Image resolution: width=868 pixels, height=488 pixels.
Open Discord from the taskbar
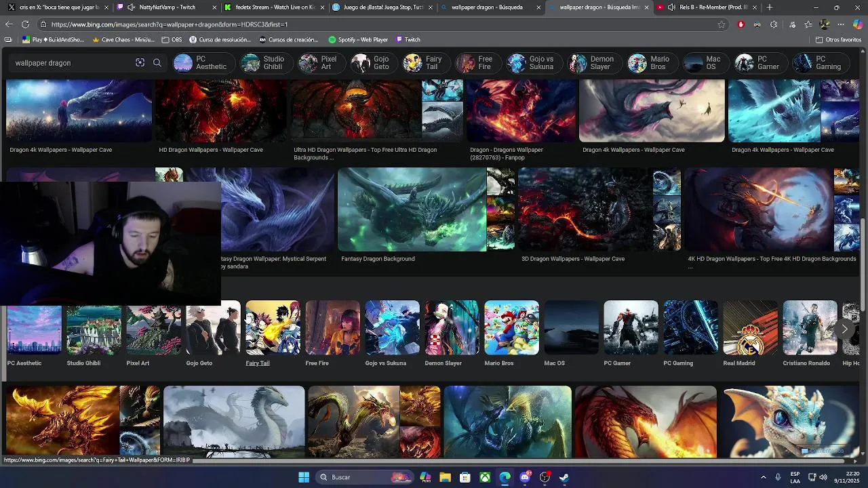(525, 477)
